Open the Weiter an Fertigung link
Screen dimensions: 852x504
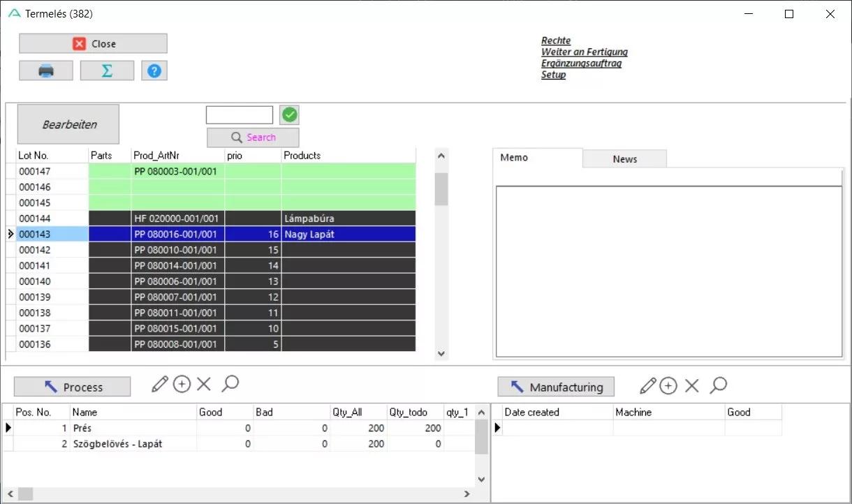584,52
